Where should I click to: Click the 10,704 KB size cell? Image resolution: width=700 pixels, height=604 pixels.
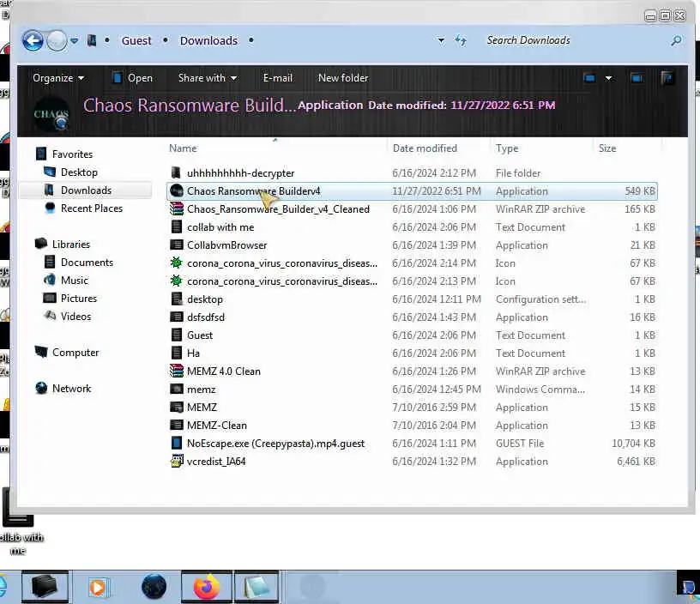(633, 444)
